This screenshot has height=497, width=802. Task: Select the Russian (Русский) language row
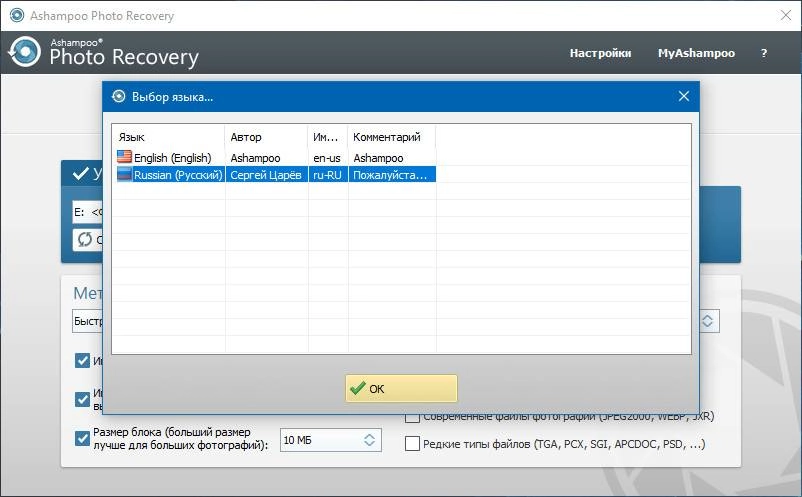[276, 174]
